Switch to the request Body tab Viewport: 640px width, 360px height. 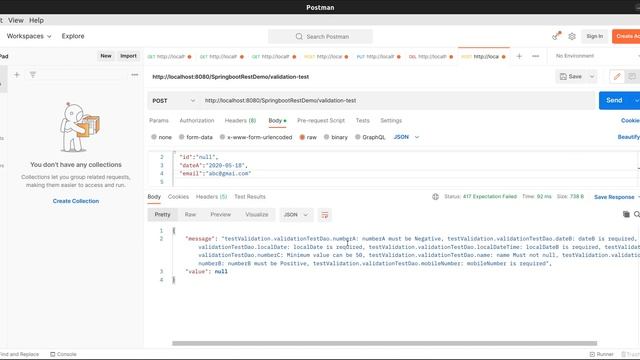pos(277,120)
